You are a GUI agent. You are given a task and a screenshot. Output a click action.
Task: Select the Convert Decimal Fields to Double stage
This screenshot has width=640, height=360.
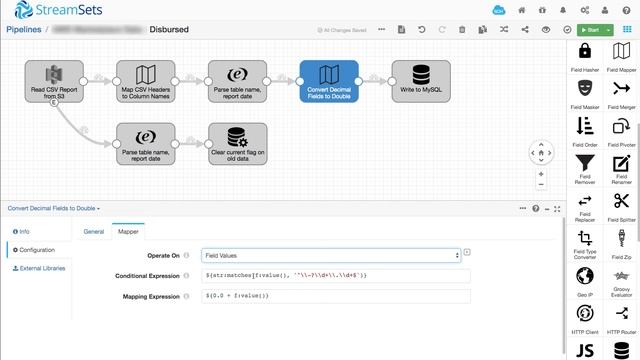point(329,81)
